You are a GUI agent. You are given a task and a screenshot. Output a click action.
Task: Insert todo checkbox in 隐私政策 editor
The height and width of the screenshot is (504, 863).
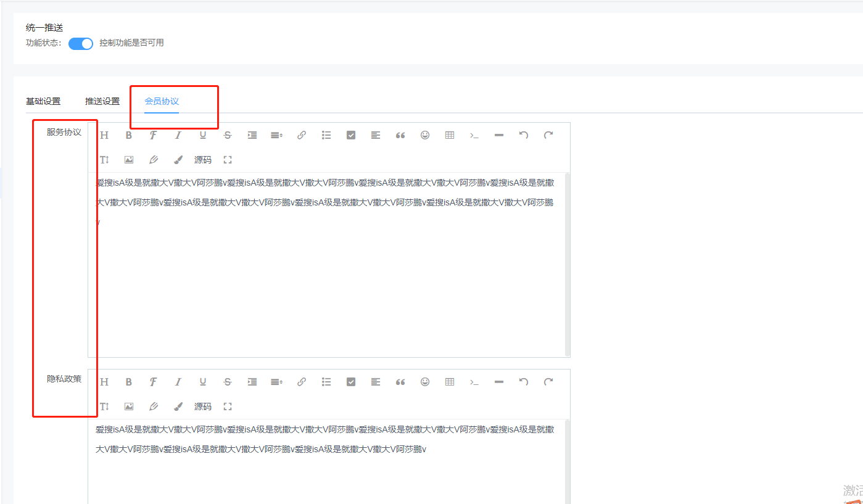351,382
